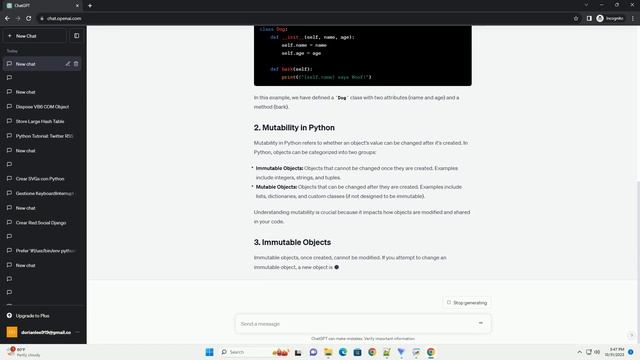Viewport: 640px width, 360px height.
Task: Start a conversation with the New Chat button
Action: [x=35, y=36]
